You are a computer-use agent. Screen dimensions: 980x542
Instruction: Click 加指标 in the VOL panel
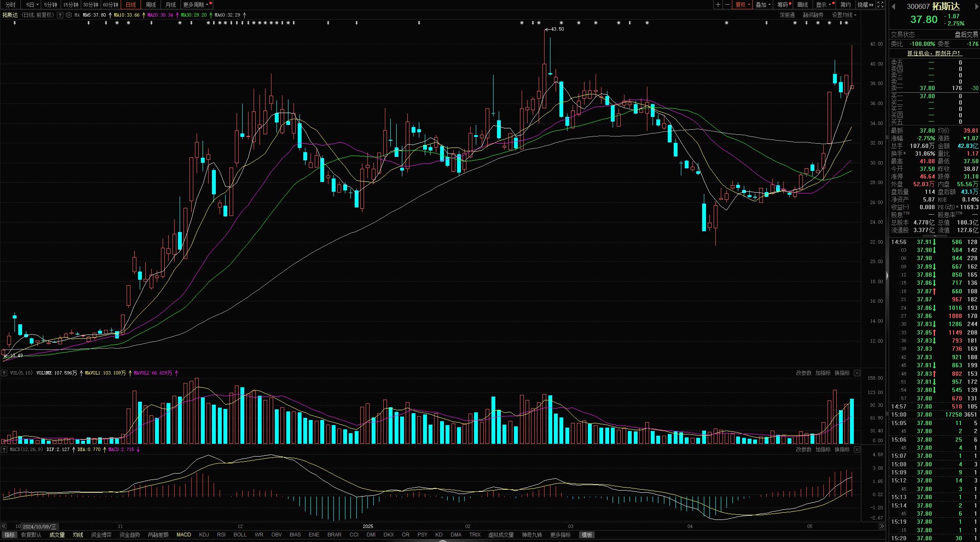[x=823, y=373]
